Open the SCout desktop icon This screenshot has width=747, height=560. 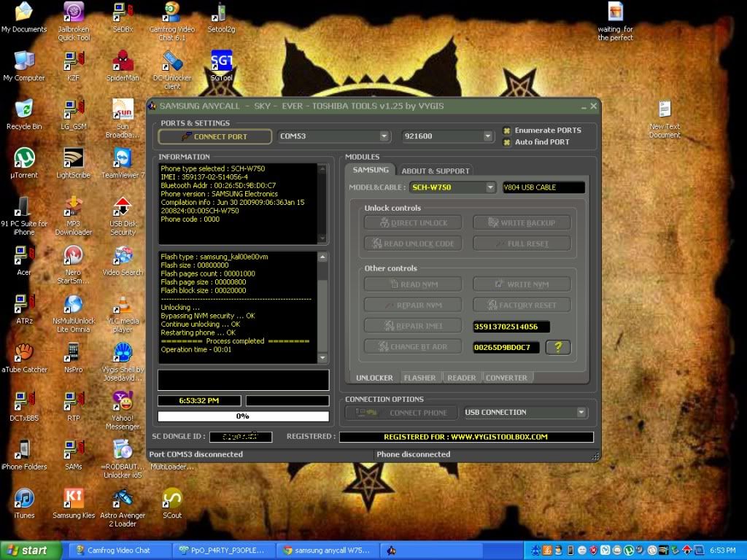pyautogui.click(x=172, y=503)
